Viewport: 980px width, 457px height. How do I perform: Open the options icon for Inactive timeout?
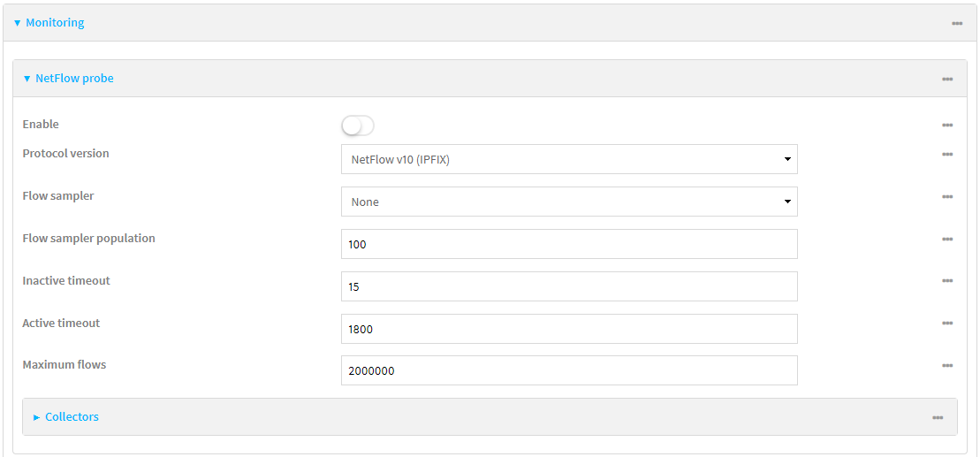click(946, 281)
